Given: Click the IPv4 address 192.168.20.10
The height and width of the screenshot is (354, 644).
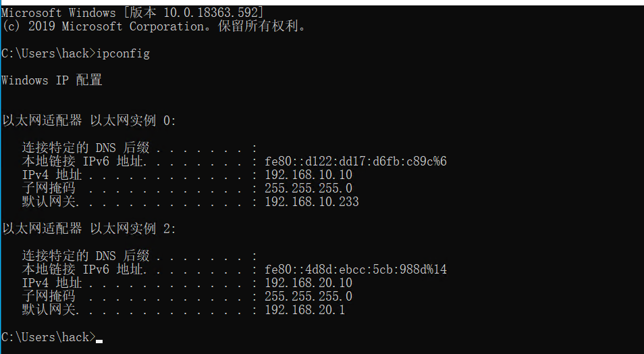Looking at the screenshot, I should [308, 283].
